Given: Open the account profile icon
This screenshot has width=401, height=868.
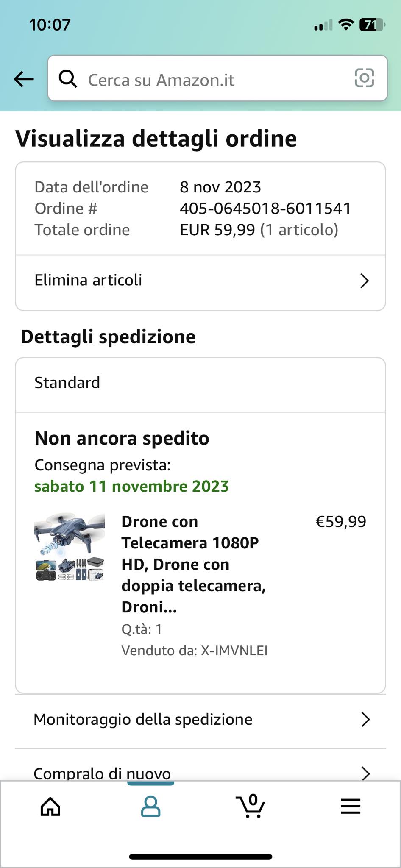Looking at the screenshot, I should [x=150, y=806].
